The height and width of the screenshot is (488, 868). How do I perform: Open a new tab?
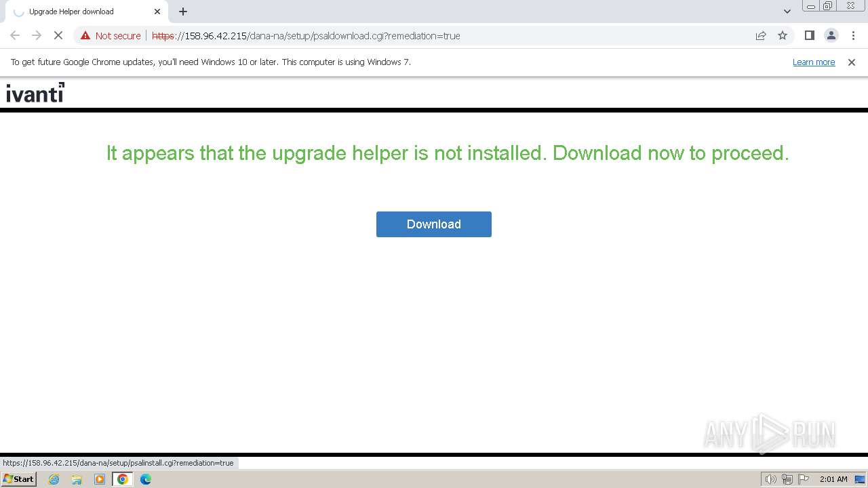pos(183,12)
